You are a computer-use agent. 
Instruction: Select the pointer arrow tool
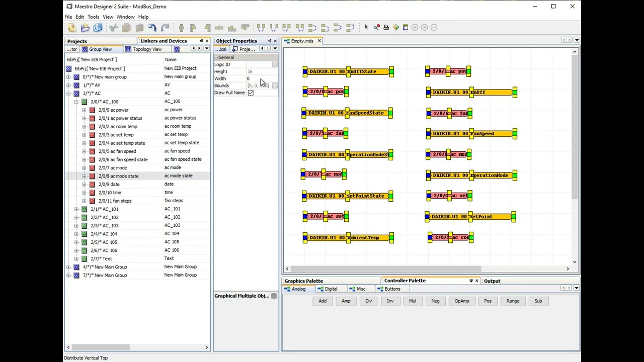366,27
